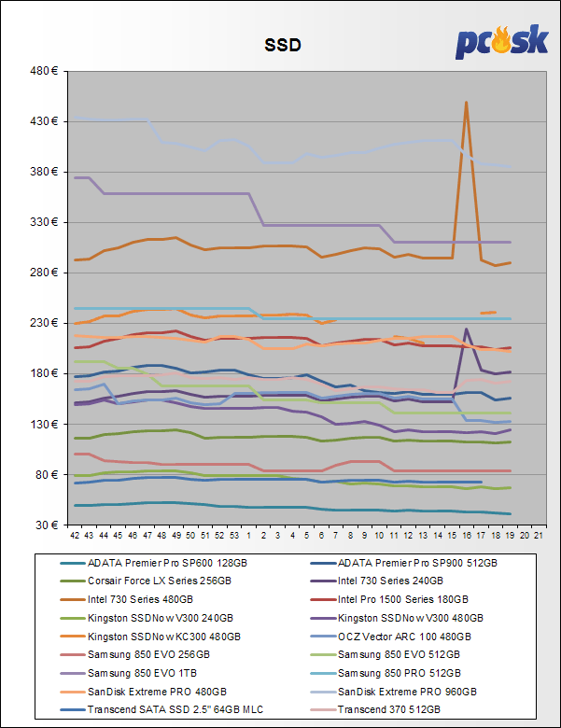Click the SSD chart title
This screenshot has height=728, width=561.
283,45
